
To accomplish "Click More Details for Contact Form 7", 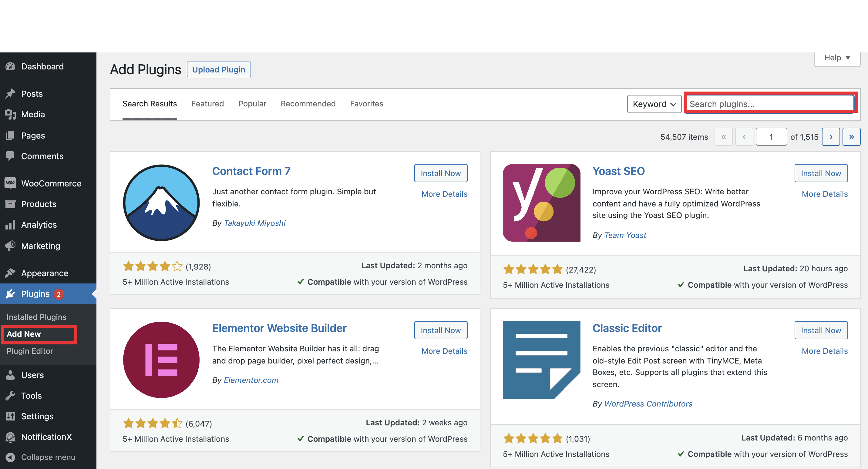I will point(444,193).
